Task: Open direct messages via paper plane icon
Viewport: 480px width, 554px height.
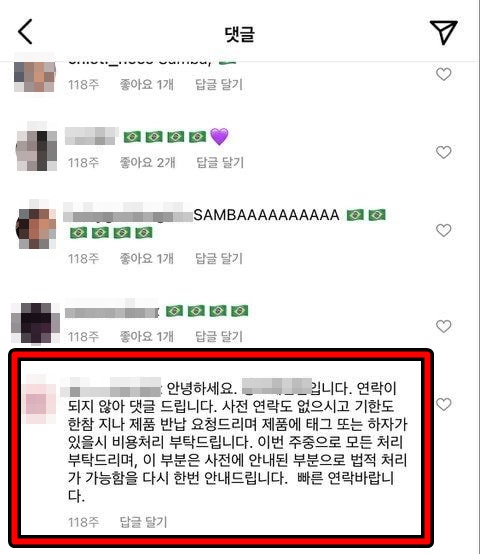Action: (443, 32)
